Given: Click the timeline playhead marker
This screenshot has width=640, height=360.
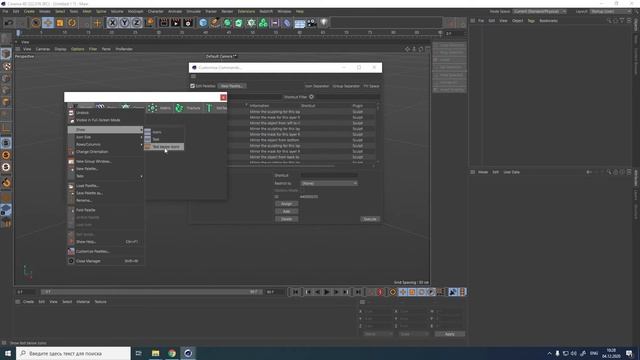Looking at the screenshot, I should pos(18,33).
